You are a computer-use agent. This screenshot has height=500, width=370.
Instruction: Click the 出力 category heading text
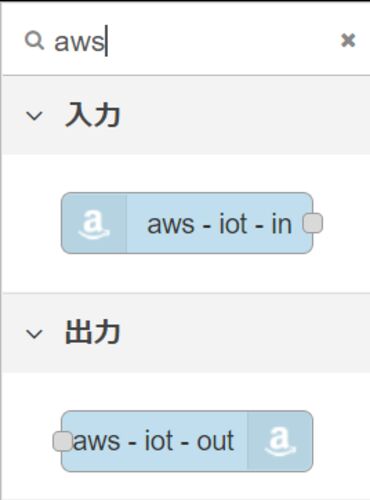tap(92, 332)
